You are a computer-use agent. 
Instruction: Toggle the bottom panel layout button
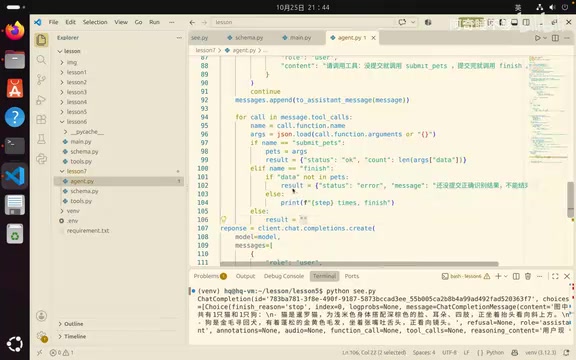point(514,22)
